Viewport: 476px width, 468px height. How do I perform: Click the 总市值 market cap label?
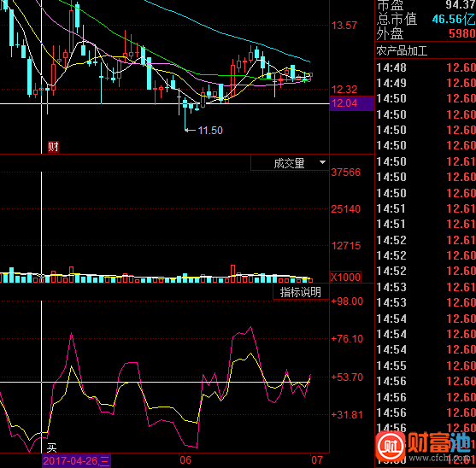click(397, 20)
